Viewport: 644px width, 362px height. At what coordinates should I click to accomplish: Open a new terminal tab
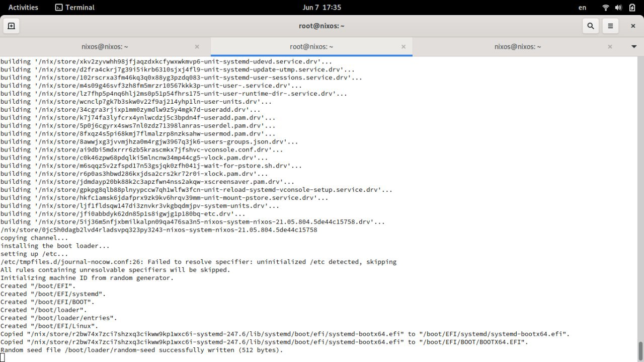11,26
